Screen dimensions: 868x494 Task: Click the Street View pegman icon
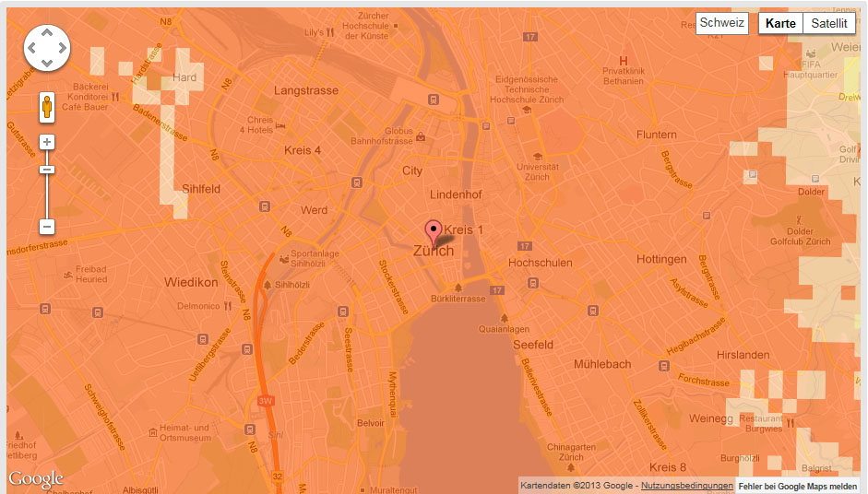click(47, 107)
